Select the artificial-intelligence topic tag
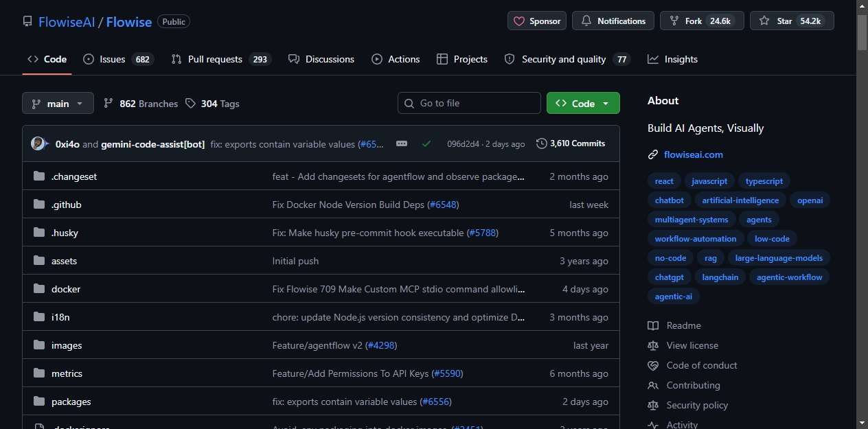 740,200
